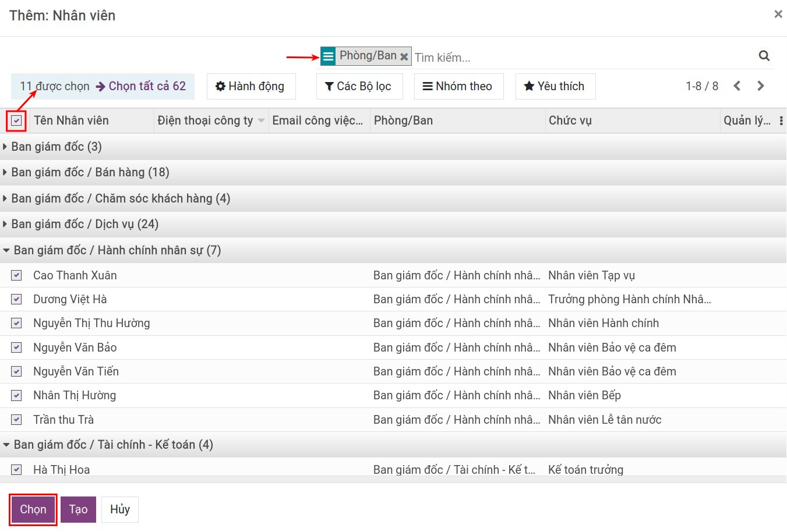
Task: Go to next page of records
Action: pyautogui.click(x=760, y=86)
